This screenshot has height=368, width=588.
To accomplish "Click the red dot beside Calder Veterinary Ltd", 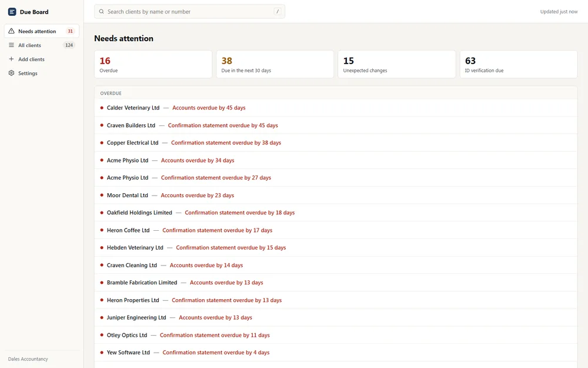I will pyautogui.click(x=102, y=108).
